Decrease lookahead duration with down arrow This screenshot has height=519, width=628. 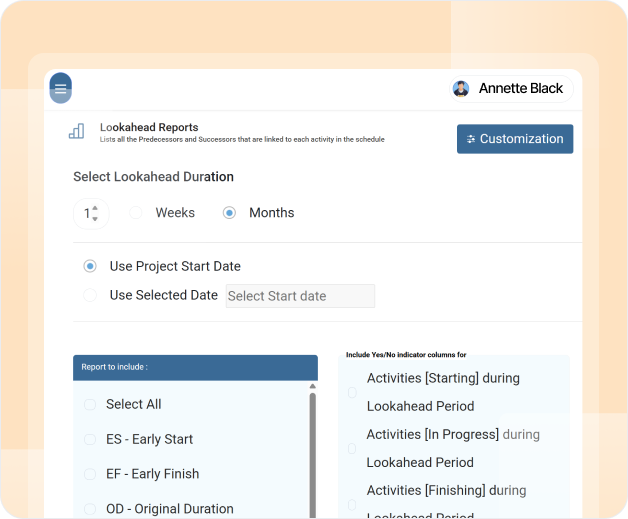pyautogui.click(x=95, y=219)
